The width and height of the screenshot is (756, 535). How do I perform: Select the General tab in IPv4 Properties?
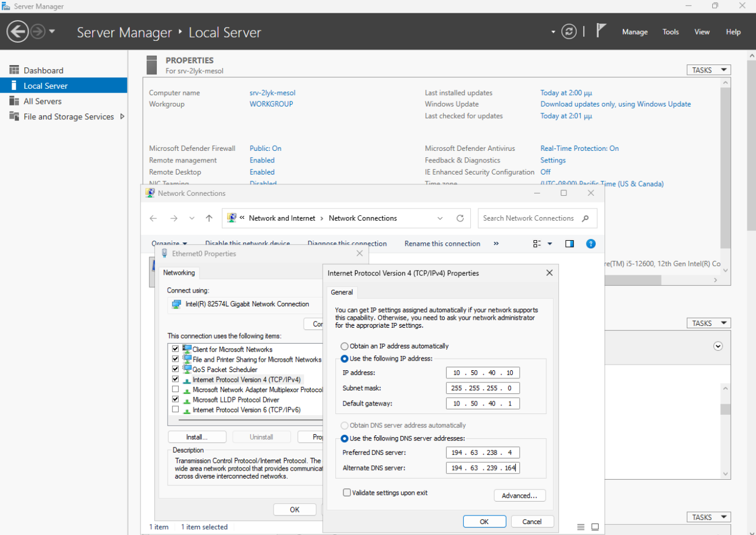point(342,292)
